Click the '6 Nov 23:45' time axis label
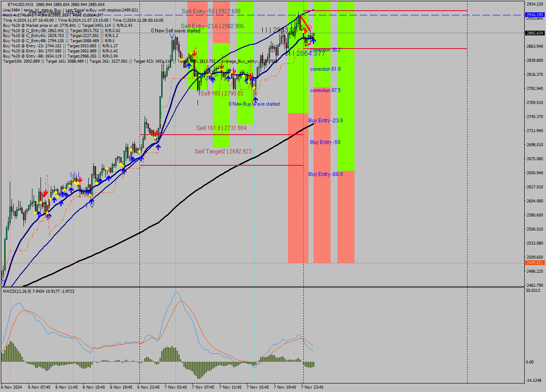The height and width of the screenshot is (392, 546). tap(148, 387)
